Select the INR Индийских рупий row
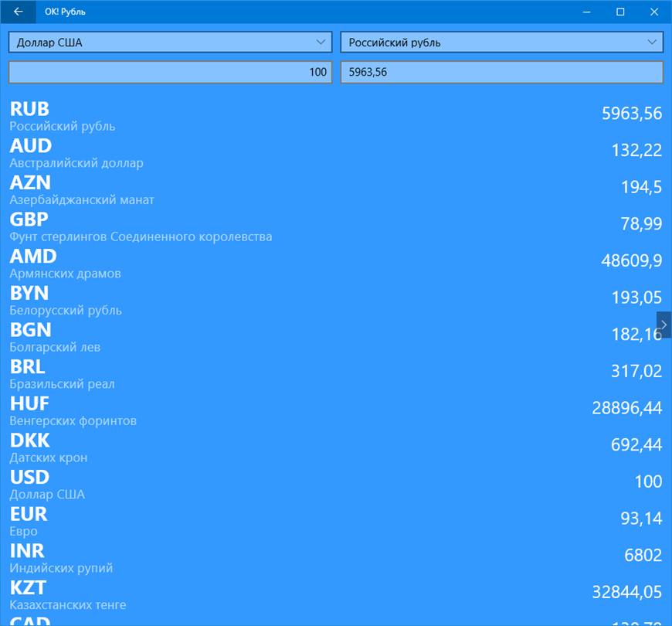The height and width of the screenshot is (626, 672). click(336, 558)
